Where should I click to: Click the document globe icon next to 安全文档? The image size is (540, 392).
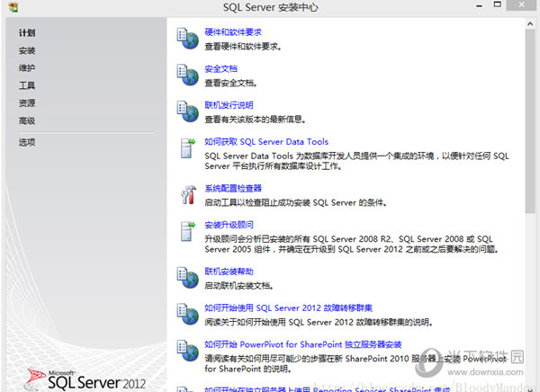pyautogui.click(x=188, y=75)
